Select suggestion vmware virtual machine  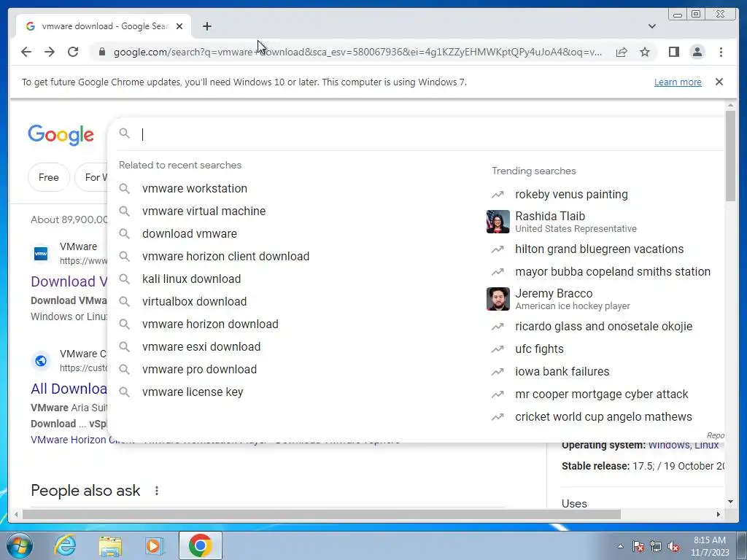tap(204, 211)
